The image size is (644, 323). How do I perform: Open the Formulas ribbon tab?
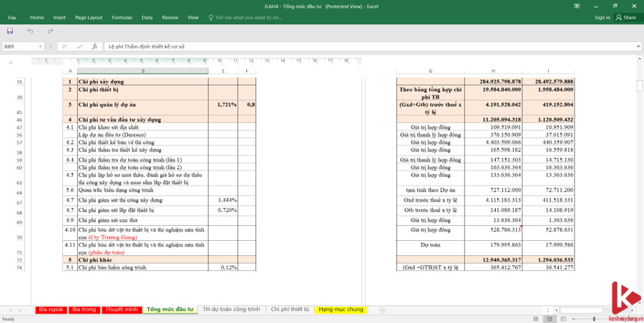tap(122, 17)
